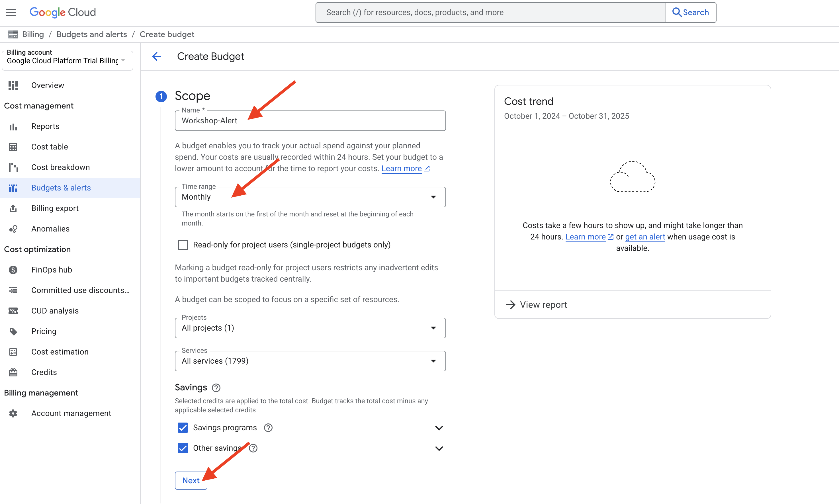839x504 pixels.
Task: Click the Savings help question icon
Action: [216, 388]
